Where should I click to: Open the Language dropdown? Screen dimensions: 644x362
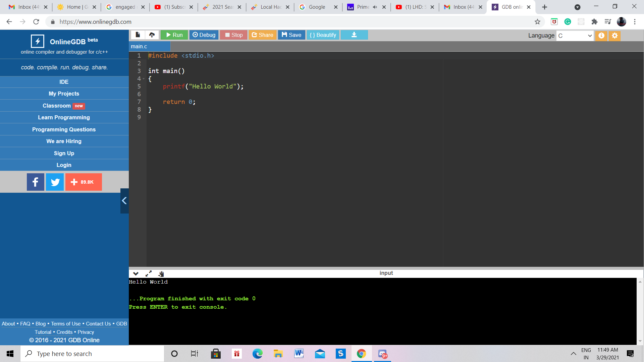pos(575,36)
